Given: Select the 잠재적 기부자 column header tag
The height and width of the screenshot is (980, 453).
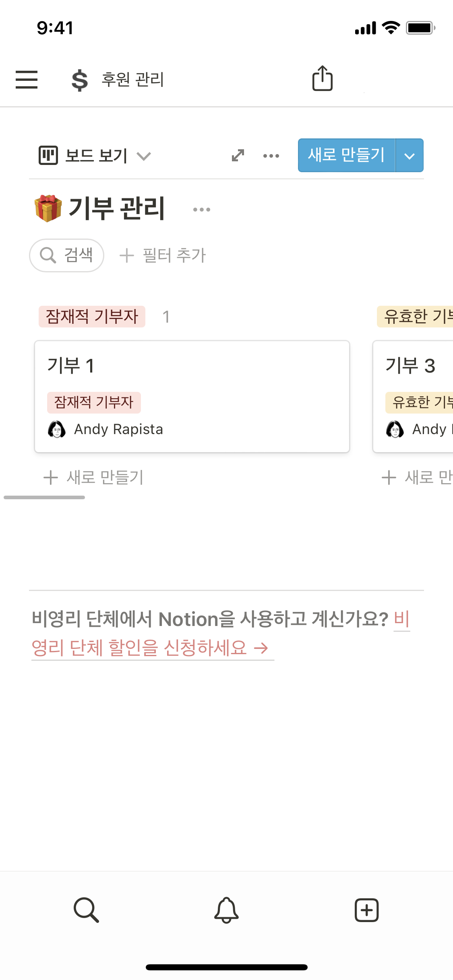Looking at the screenshot, I should [92, 317].
